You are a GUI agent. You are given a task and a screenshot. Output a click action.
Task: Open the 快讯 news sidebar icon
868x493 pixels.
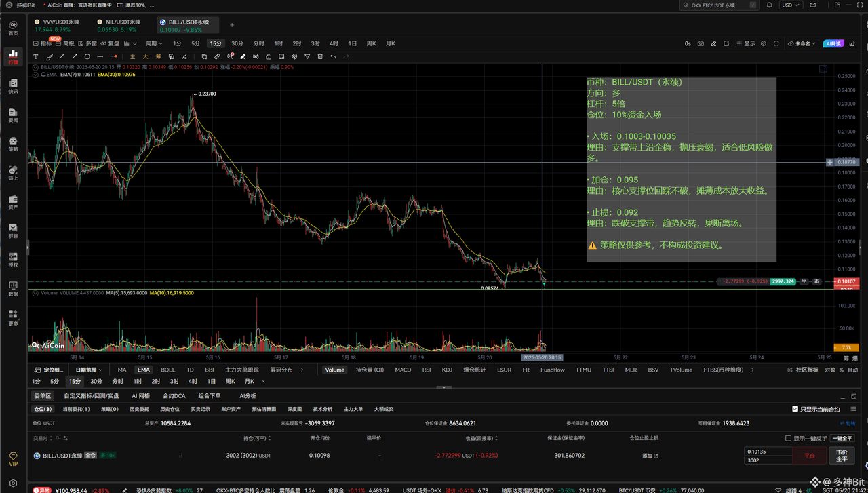pos(13,85)
